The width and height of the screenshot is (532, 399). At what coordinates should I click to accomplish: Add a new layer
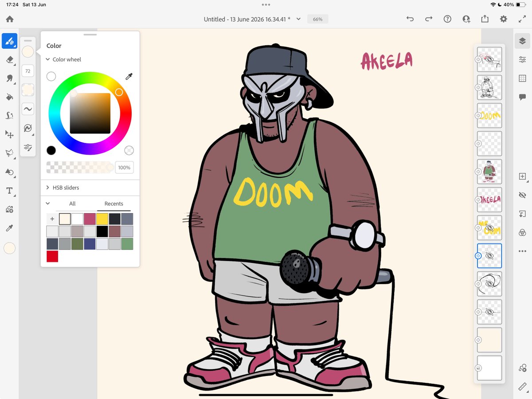522,176
